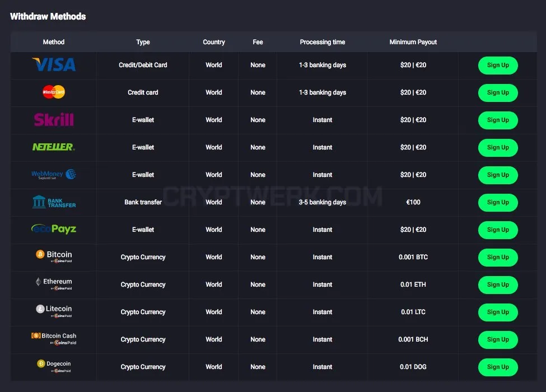Select the Credit/Debit Card type cell

coord(143,65)
